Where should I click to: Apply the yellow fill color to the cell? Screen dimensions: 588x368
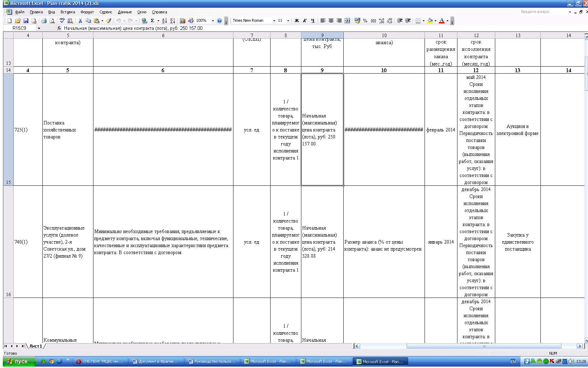430,21
